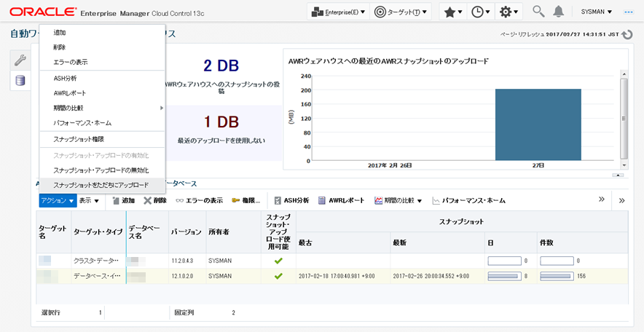644x332 pixels.
Task: Click the blue bar for 27日
Action: tap(538, 125)
